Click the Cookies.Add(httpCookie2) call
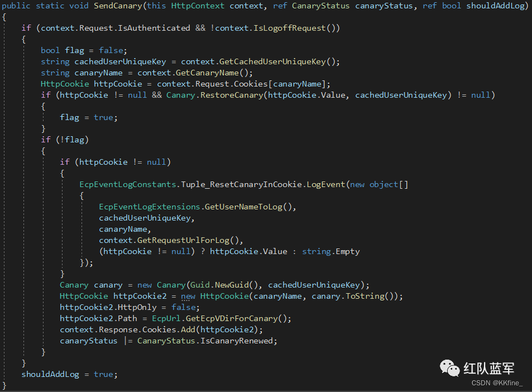Image resolution: width=532 pixels, height=392 pixels. (200, 330)
